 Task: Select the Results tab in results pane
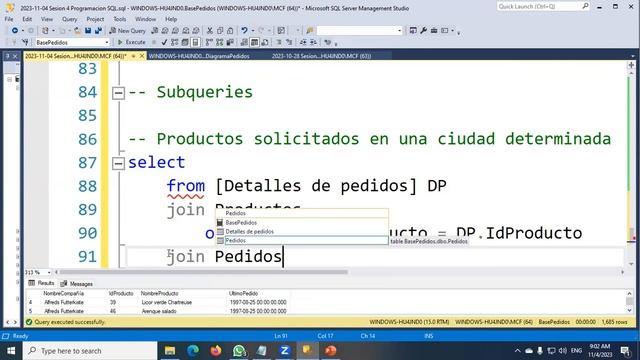pyautogui.click(x=41, y=283)
